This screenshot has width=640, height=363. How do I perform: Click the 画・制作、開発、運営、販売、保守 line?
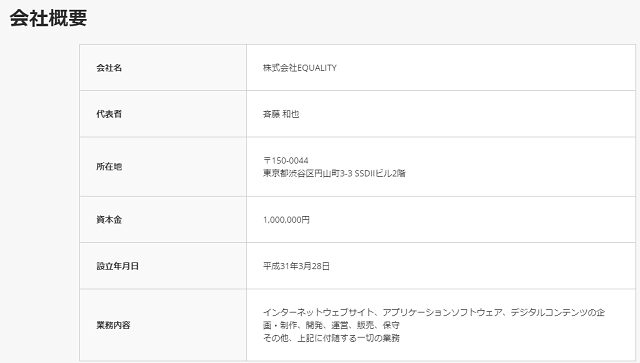point(331,325)
